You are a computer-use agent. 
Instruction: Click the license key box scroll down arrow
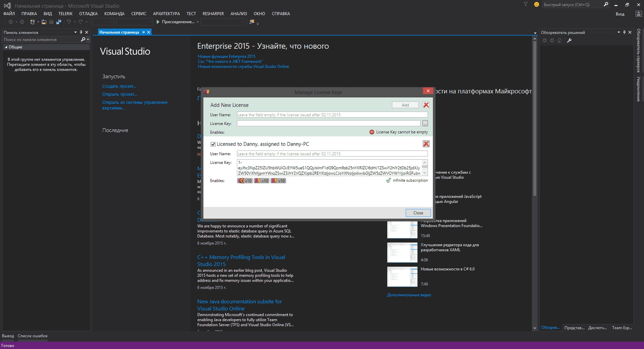(425, 173)
